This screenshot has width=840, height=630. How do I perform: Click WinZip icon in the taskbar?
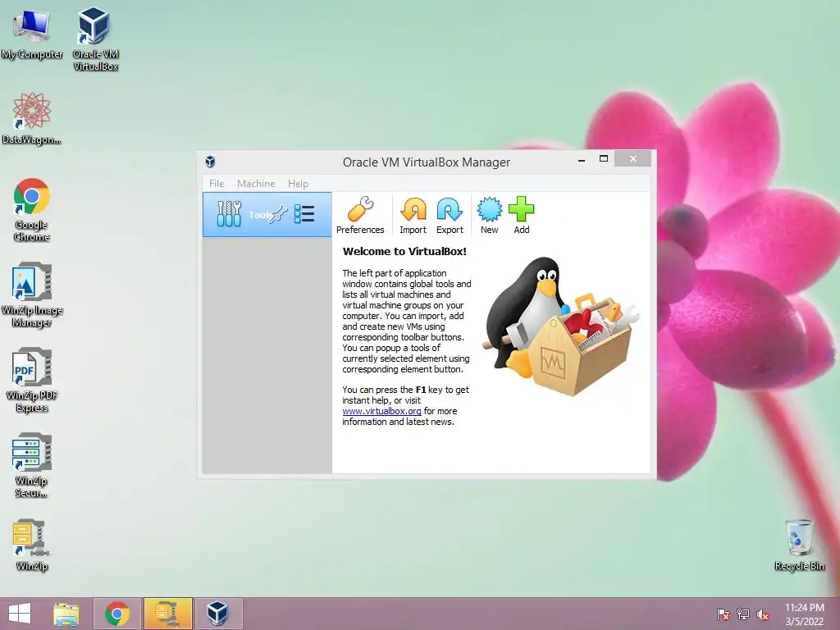[167, 614]
